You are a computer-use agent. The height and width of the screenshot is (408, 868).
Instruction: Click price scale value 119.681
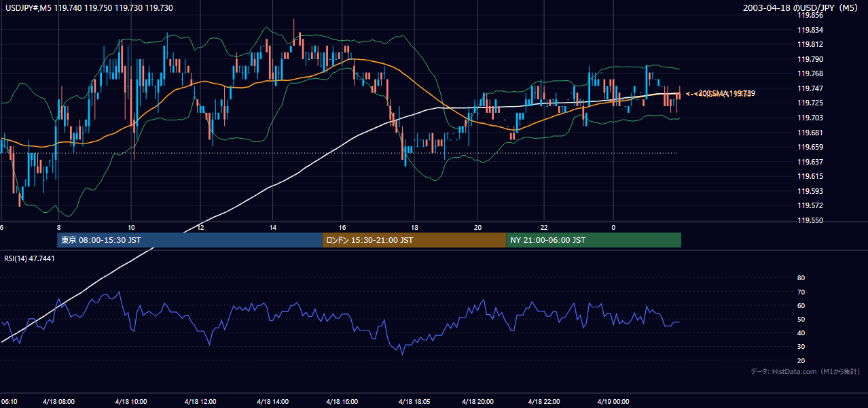coord(810,133)
